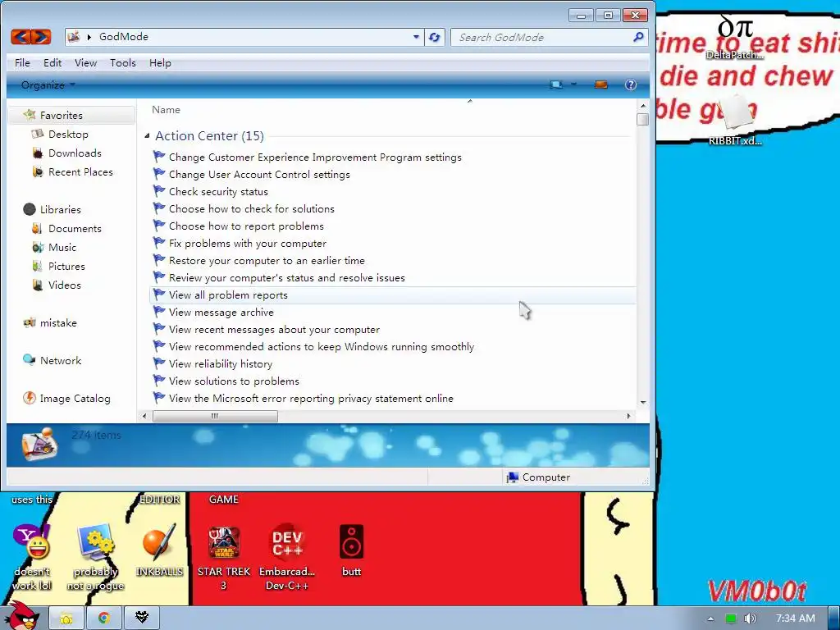The width and height of the screenshot is (840, 630).
Task: Open the address bar history dropdown
Action: click(416, 37)
